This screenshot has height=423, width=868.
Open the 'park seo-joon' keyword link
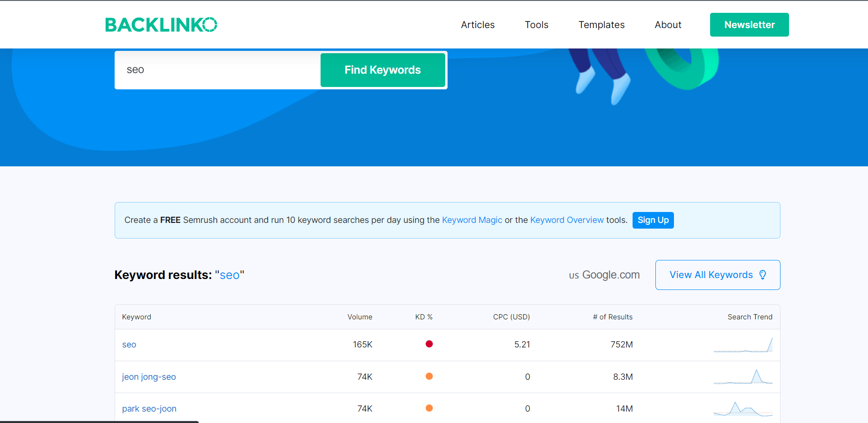tap(149, 409)
